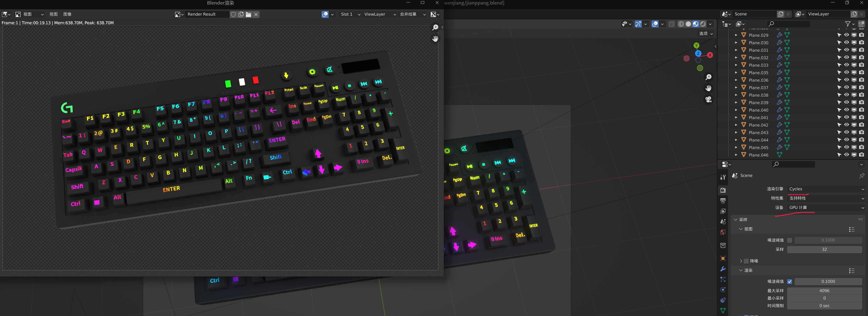Expand the Plane.040 tree item

736,110
